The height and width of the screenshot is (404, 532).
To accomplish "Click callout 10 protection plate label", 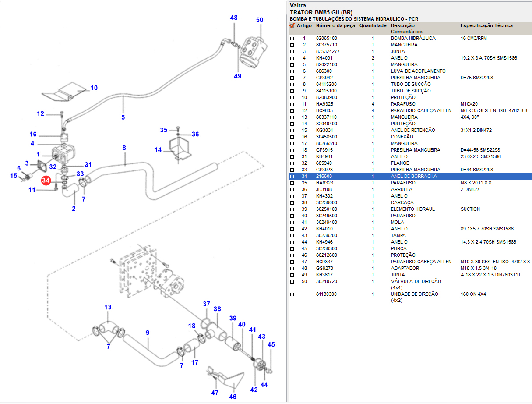I will (x=94, y=88).
